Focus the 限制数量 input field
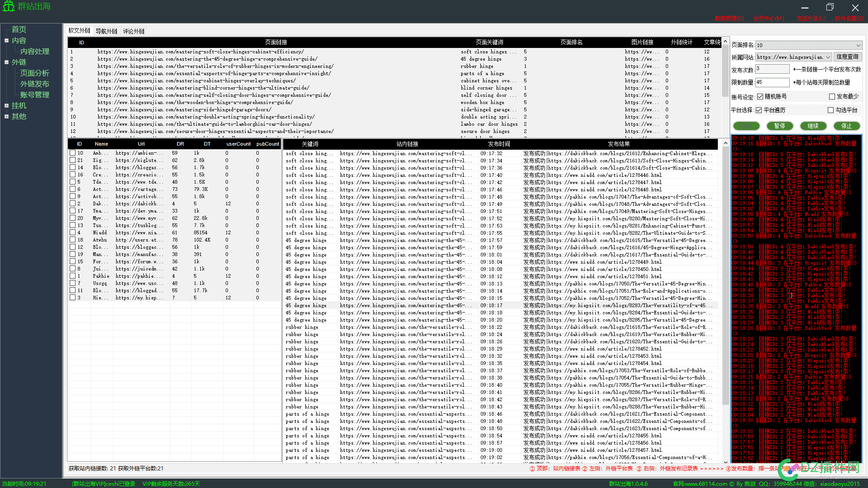This screenshot has width=868, height=488. (772, 82)
